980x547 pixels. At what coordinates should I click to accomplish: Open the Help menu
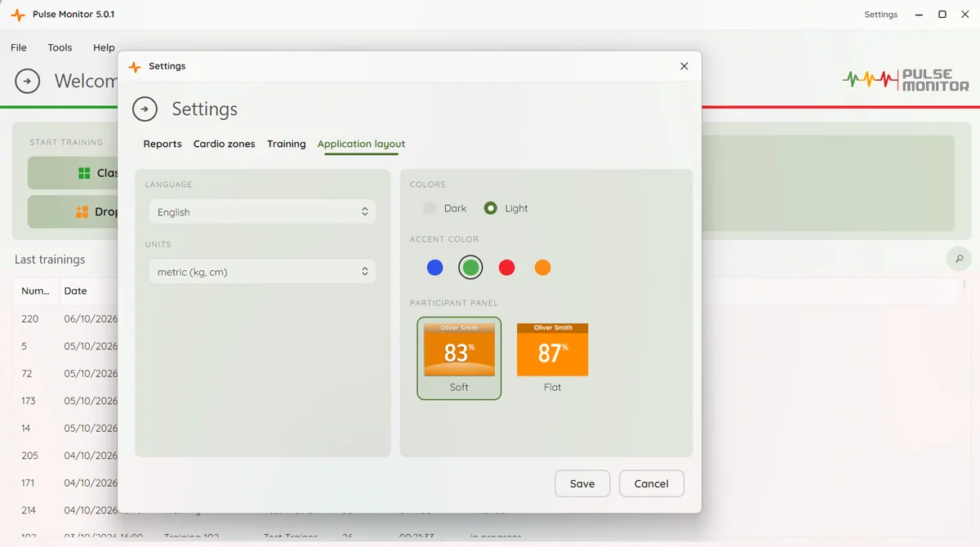tap(104, 47)
